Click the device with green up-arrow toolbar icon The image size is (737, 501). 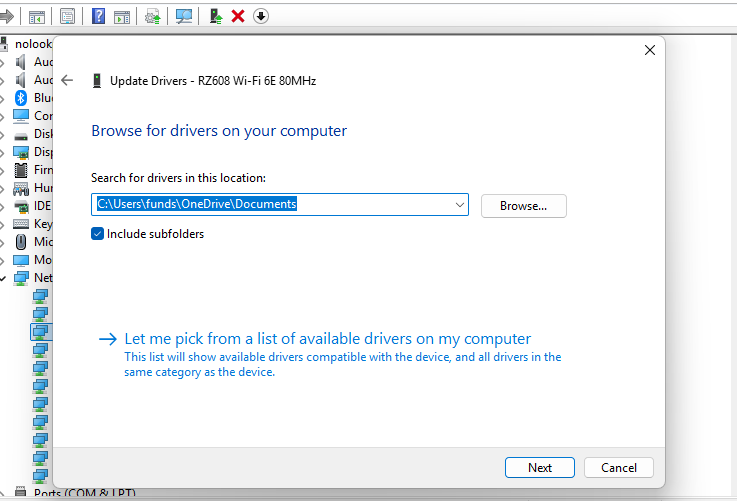(216, 16)
